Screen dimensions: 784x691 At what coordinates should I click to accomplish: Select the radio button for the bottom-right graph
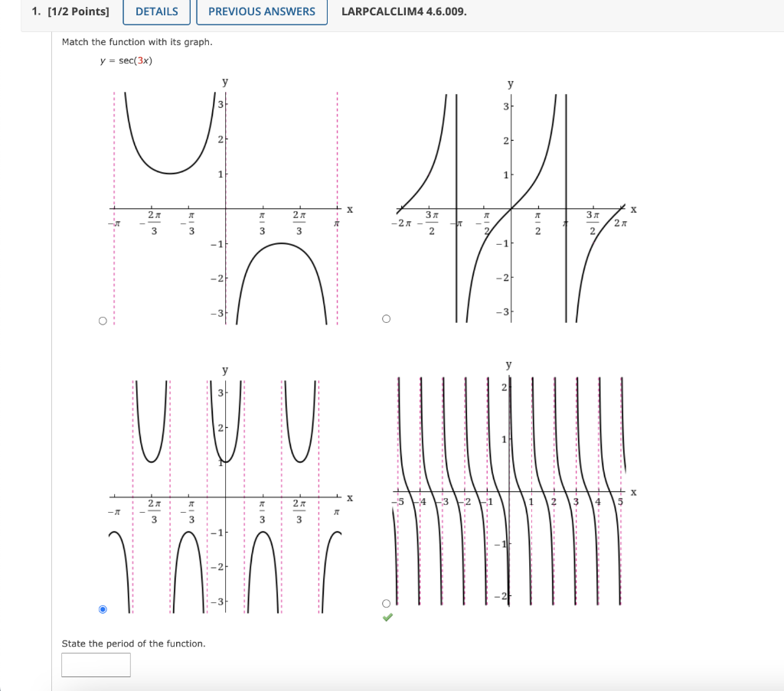pos(385,602)
